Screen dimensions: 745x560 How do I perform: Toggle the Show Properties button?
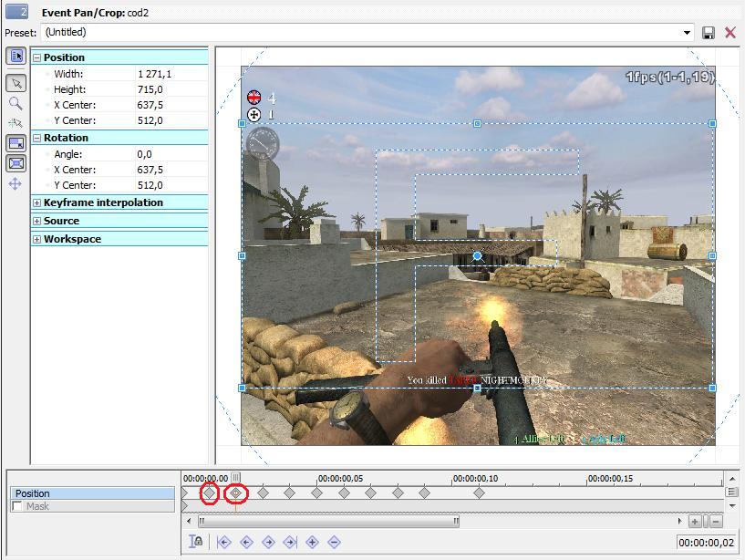click(16, 57)
